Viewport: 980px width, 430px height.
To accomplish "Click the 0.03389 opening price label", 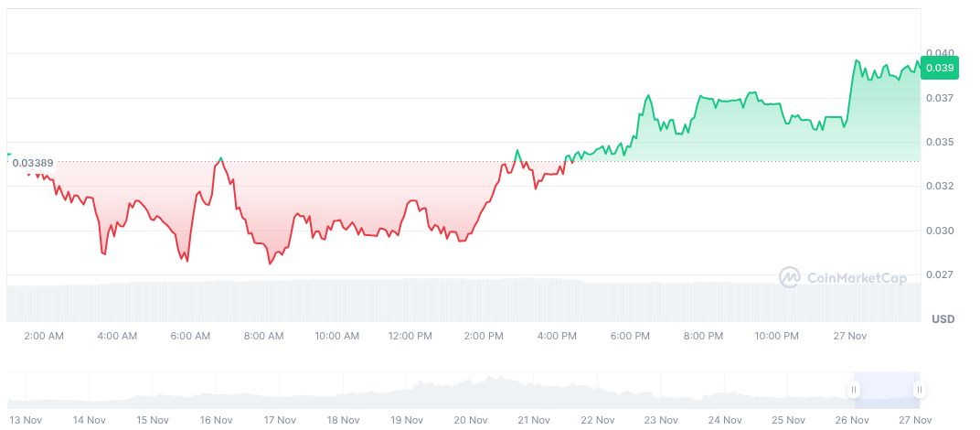I will pyautogui.click(x=32, y=163).
